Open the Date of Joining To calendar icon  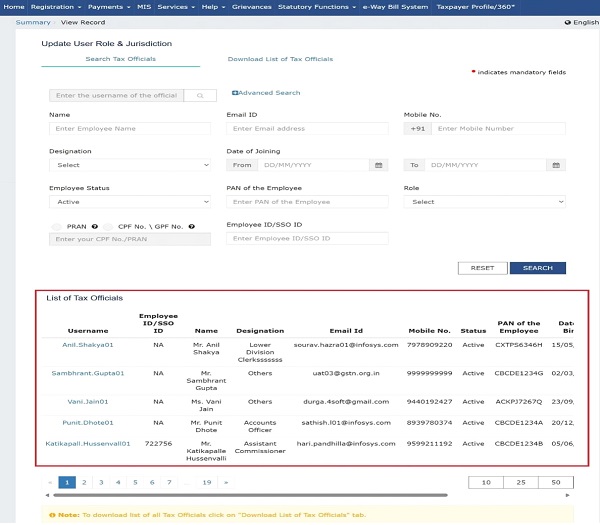tap(556, 165)
